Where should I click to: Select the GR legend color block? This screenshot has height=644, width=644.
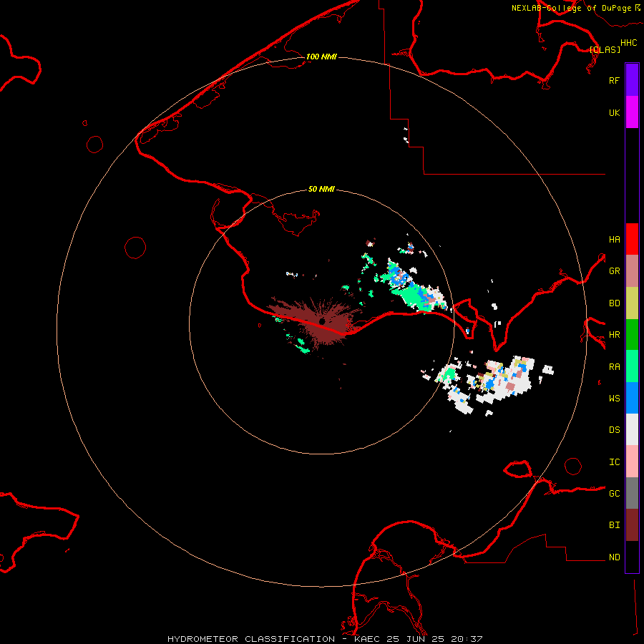632,271
